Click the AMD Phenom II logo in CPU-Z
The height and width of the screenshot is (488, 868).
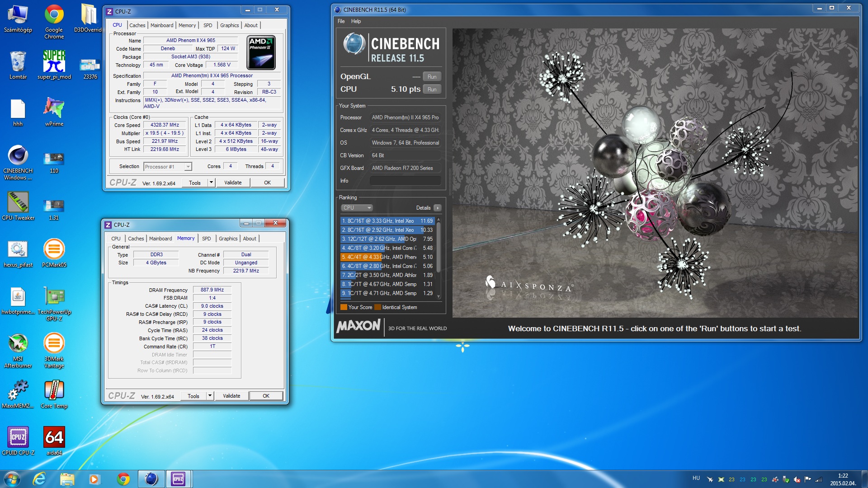(x=261, y=52)
